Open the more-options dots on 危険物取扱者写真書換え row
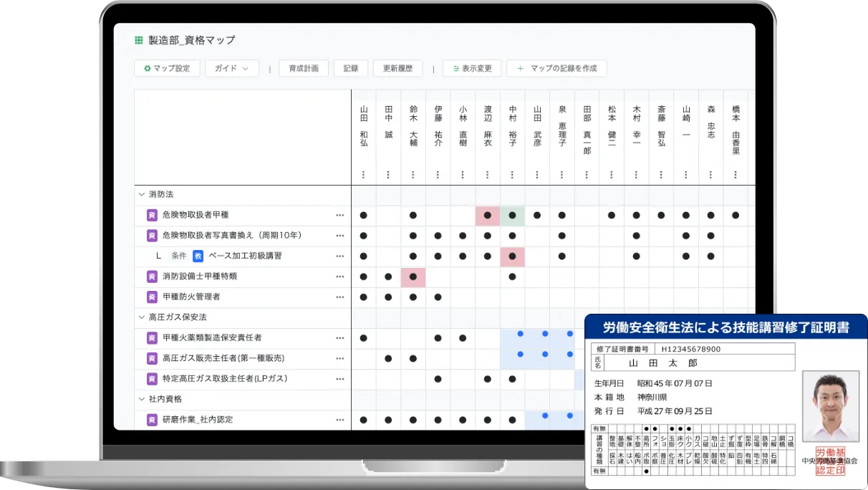This screenshot has height=490, width=868. point(340,235)
